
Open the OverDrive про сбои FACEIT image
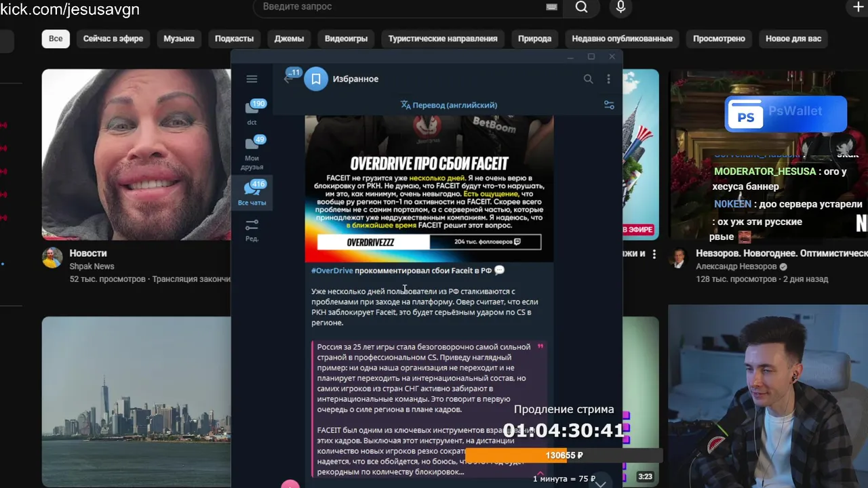pyautogui.click(x=429, y=188)
